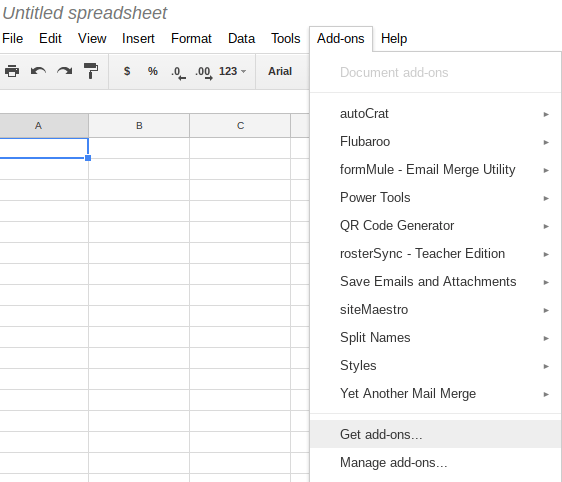
Task: Expand the autoCrat submenu
Action: [435, 114]
